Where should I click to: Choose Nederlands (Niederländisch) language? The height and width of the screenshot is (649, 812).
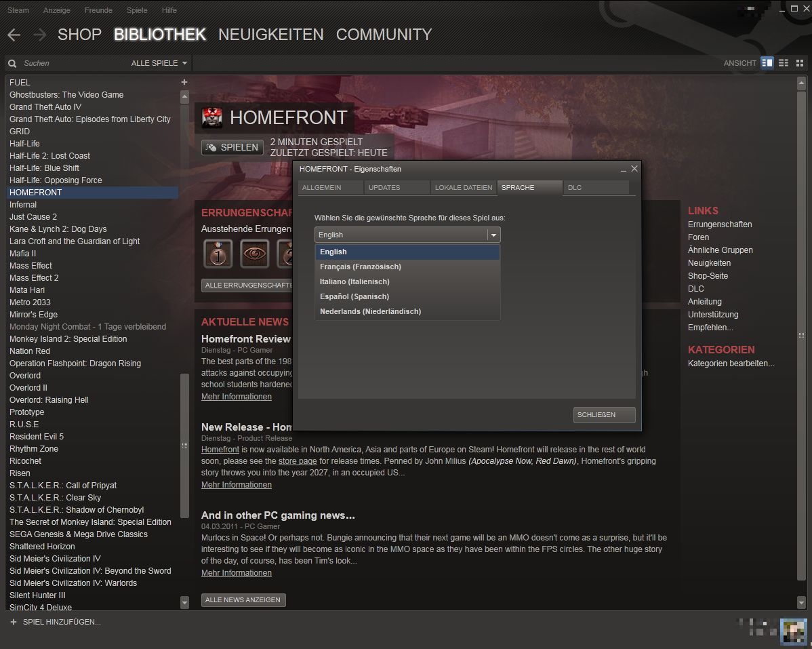click(x=407, y=311)
